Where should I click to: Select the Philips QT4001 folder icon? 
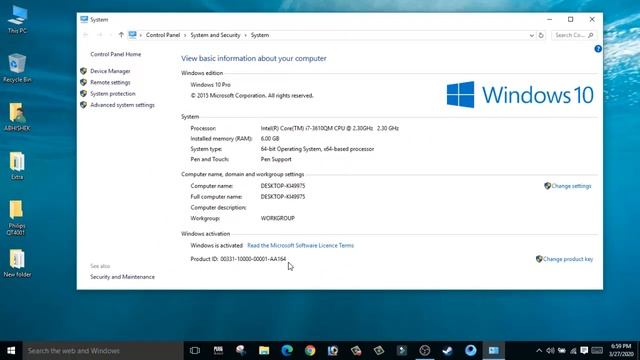(16, 218)
